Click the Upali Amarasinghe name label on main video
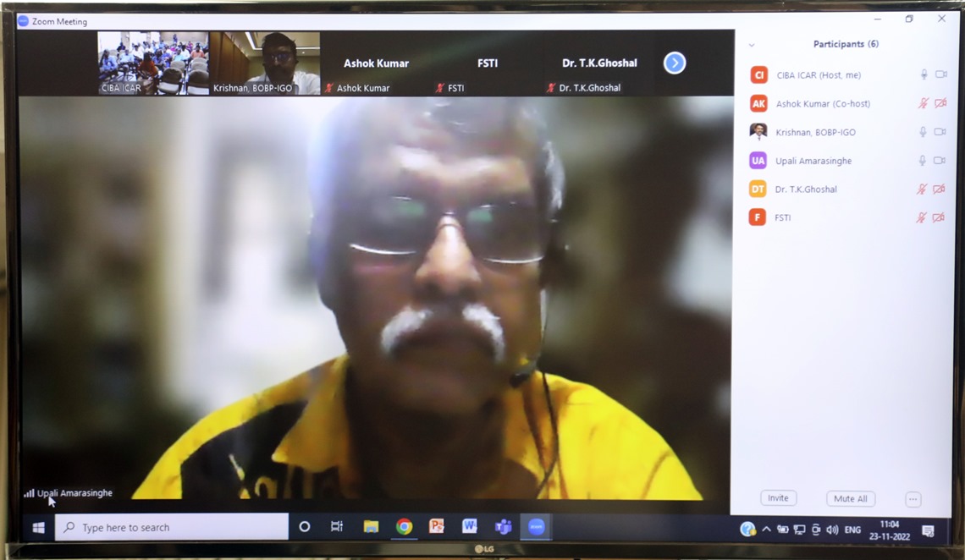Image resolution: width=965 pixels, height=560 pixels. tap(74, 493)
